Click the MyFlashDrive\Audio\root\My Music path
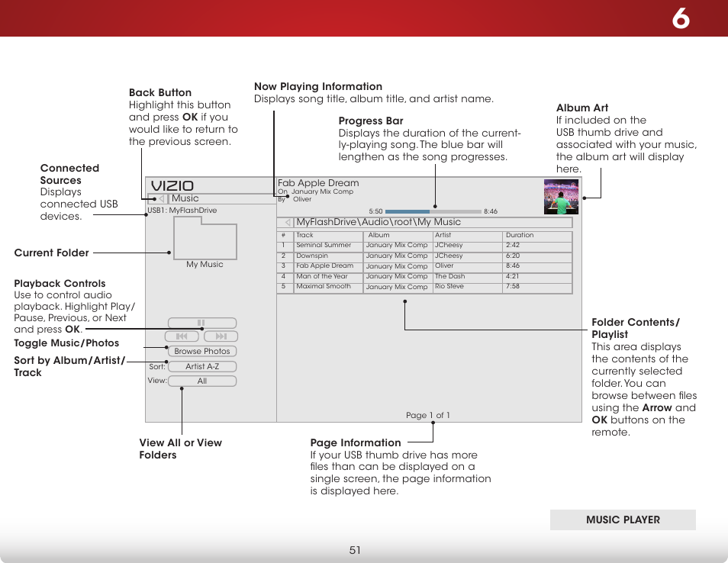 (378, 222)
